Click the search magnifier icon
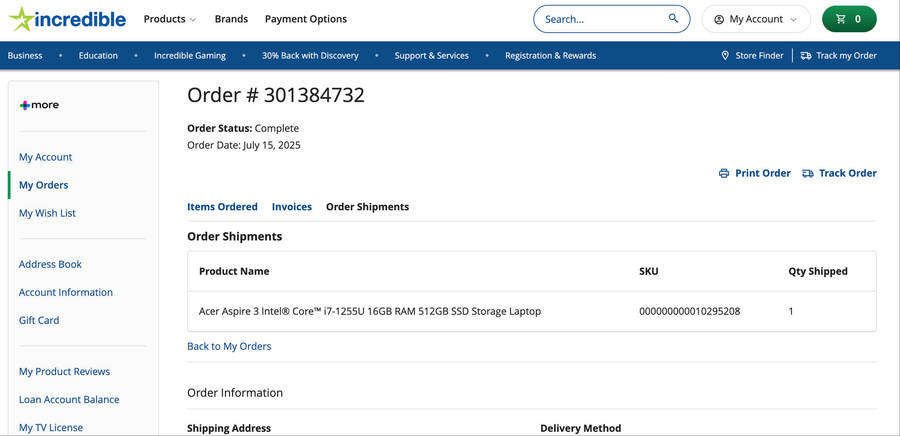The image size is (900, 436). [x=674, y=19]
